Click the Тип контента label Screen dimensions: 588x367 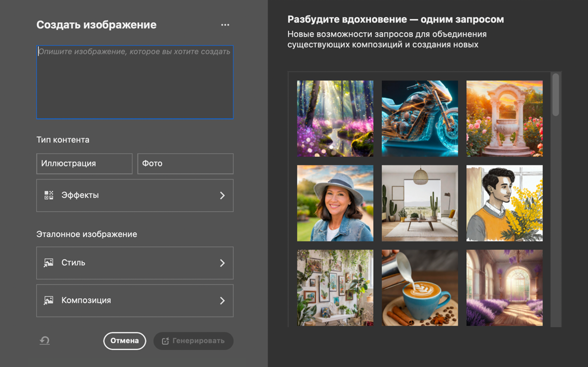(x=63, y=140)
